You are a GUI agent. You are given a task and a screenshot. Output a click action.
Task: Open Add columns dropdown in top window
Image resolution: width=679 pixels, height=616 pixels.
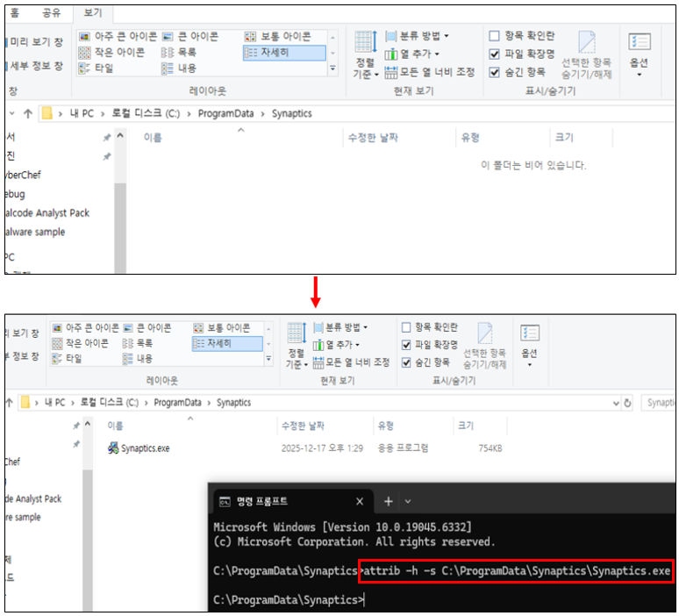point(412,54)
